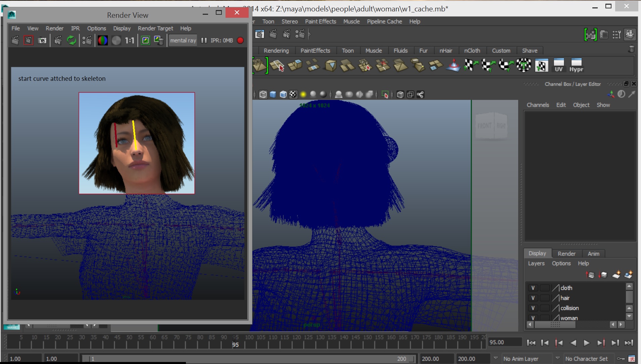Switch to the Render layer tab
Image resolution: width=641 pixels, height=364 pixels.
tap(566, 254)
